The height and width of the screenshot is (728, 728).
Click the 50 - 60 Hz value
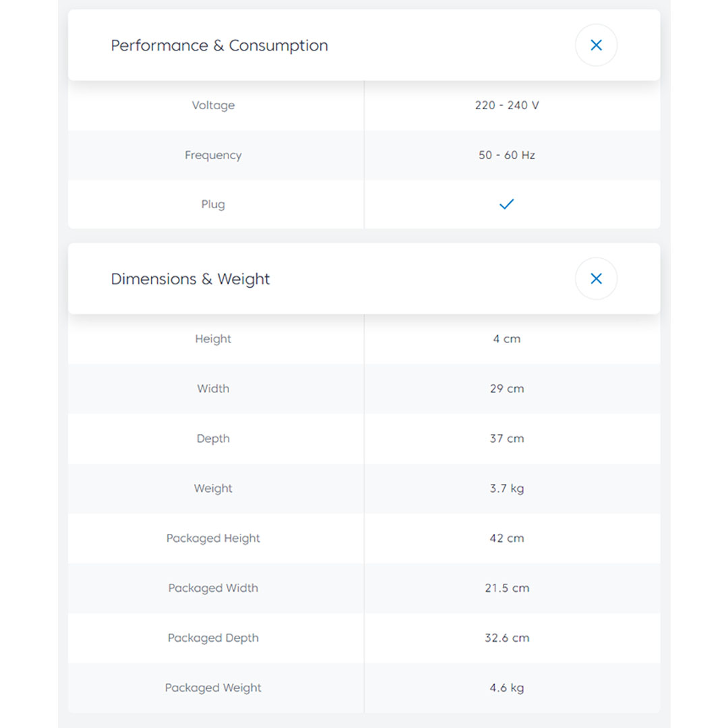pos(506,155)
